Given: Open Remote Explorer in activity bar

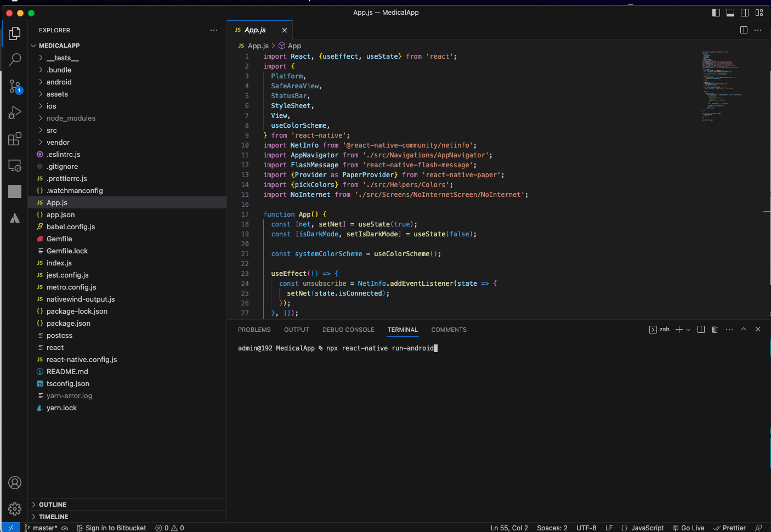Looking at the screenshot, I should (15, 166).
